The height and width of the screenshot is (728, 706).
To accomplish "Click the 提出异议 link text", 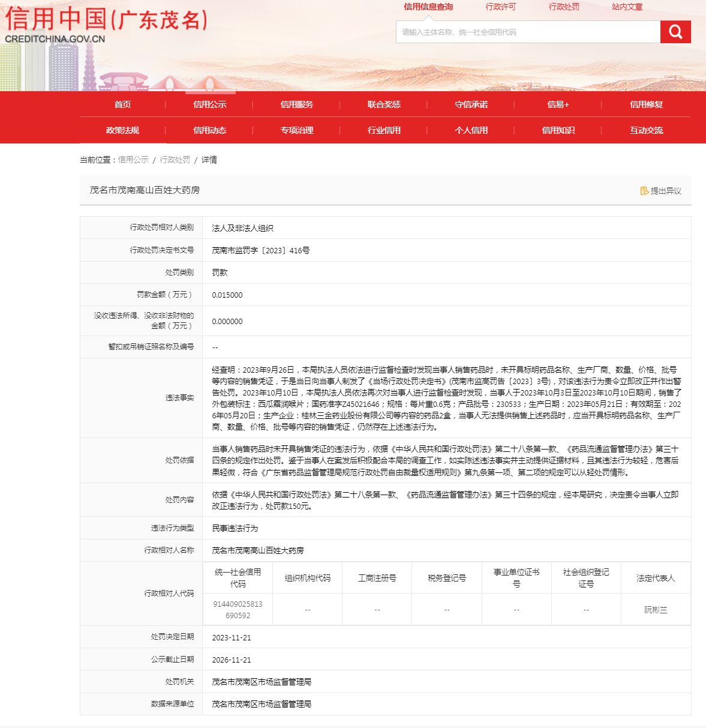I will pos(666,191).
